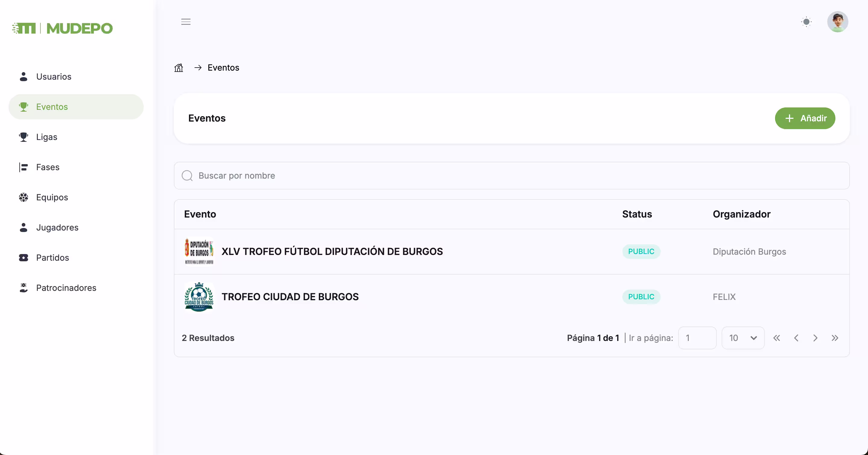Select Ligas from the sidebar
Image resolution: width=868 pixels, height=455 pixels.
pyautogui.click(x=46, y=137)
